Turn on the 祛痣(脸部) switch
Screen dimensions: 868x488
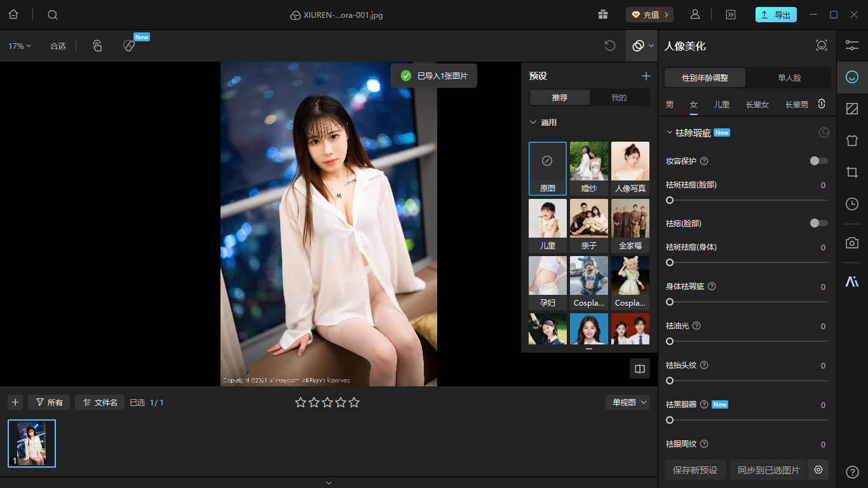pyautogui.click(x=818, y=223)
